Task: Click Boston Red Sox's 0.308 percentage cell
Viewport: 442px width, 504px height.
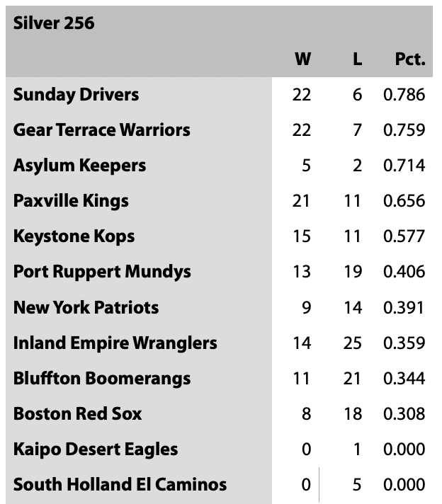Action: point(404,414)
